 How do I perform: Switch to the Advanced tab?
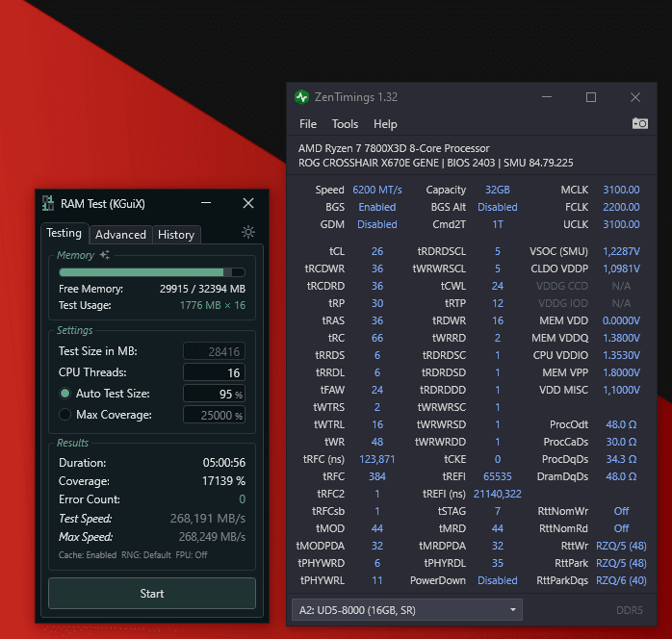point(120,235)
